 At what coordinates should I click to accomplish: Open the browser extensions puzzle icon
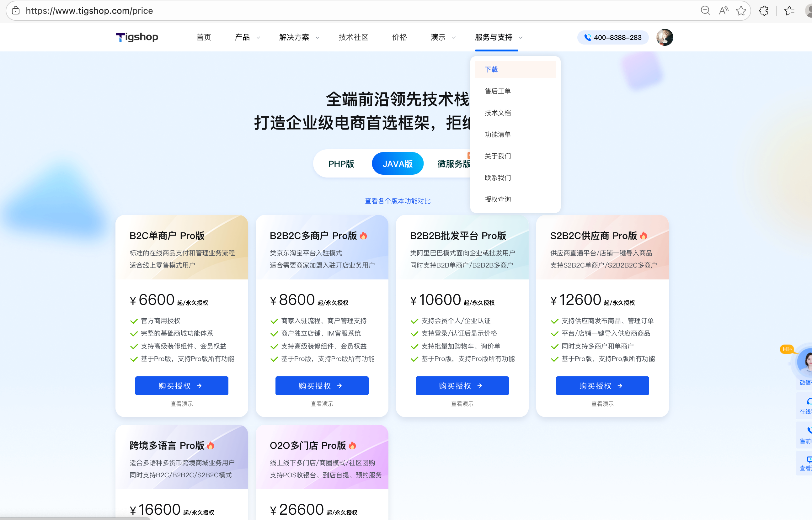pyautogui.click(x=764, y=10)
